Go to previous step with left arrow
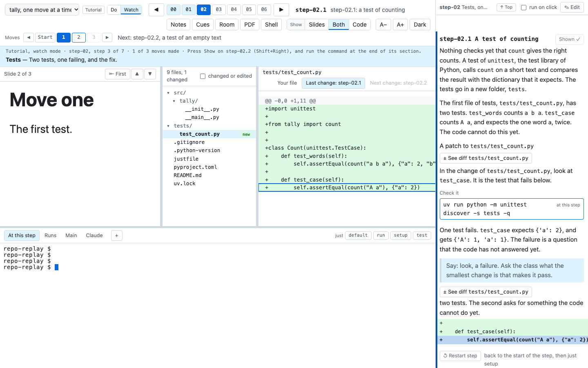The image size is (588, 368). pyautogui.click(x=156, y=9)
